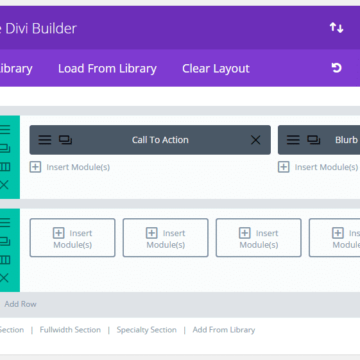
Task: Delete the second row
Action: tap(4, 278)
